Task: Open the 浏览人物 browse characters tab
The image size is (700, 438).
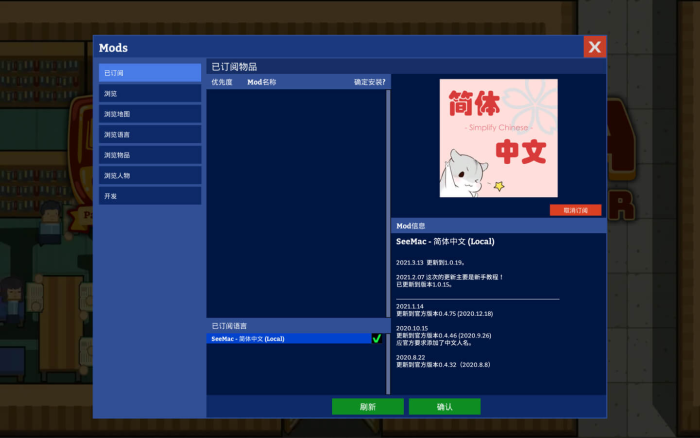Action: pos(150,176)
